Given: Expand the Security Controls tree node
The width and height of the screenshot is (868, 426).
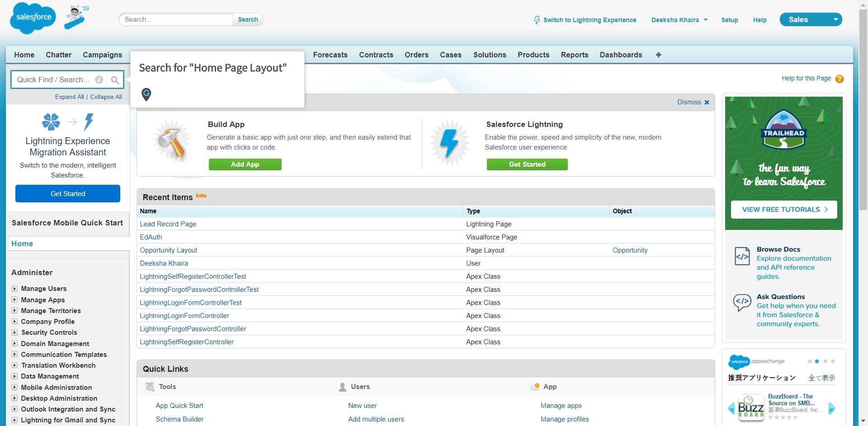Looking at the screenshot, I should coord(14,332).
